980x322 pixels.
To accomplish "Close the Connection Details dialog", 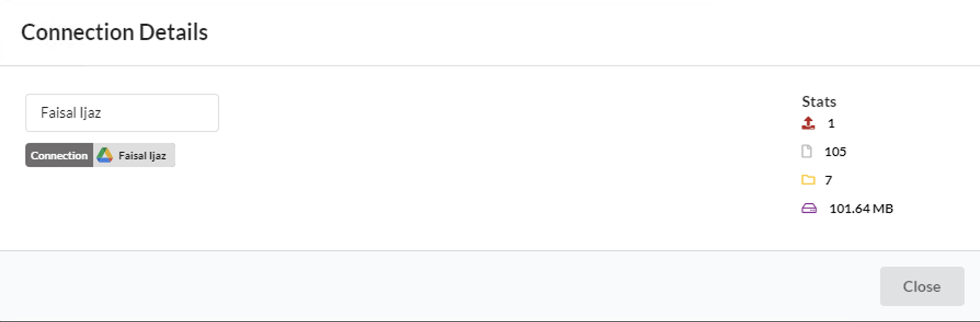I will (x=922, y=286).
